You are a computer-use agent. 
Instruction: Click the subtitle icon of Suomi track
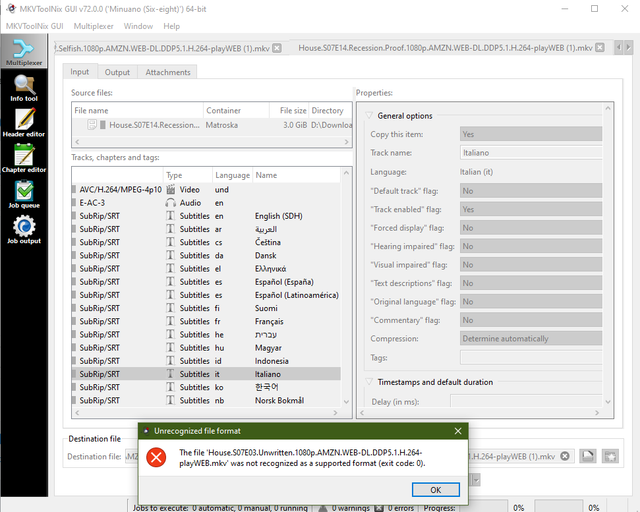click(171, 308)
